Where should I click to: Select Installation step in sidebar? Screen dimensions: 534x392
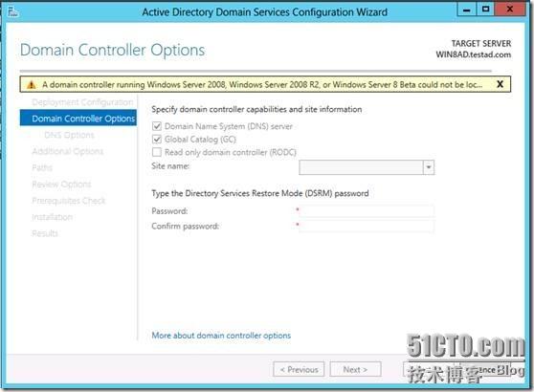52,217
